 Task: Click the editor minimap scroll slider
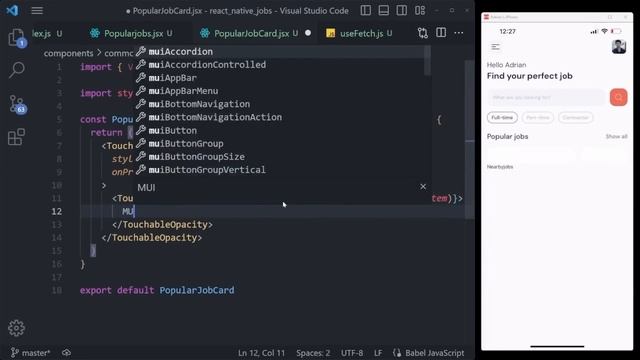point(469,141)
